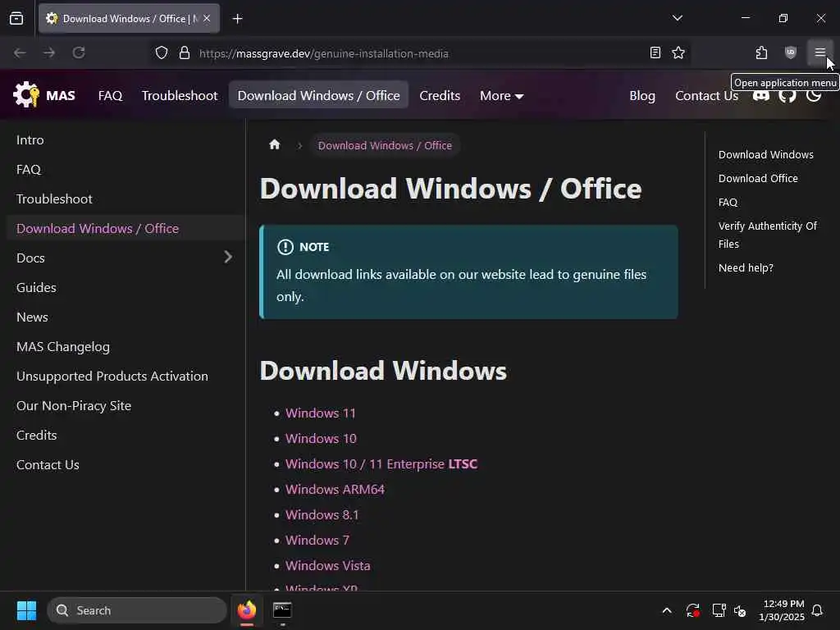Open Firefox View tab overview icon
This screenshot has width=840, height=630.
point(16,18)
